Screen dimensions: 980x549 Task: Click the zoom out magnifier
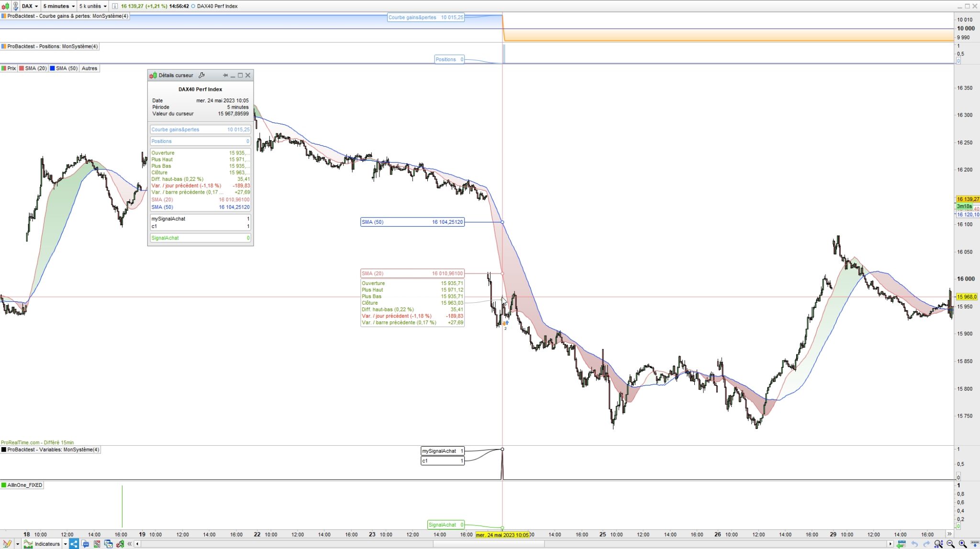tap(950, 544)
